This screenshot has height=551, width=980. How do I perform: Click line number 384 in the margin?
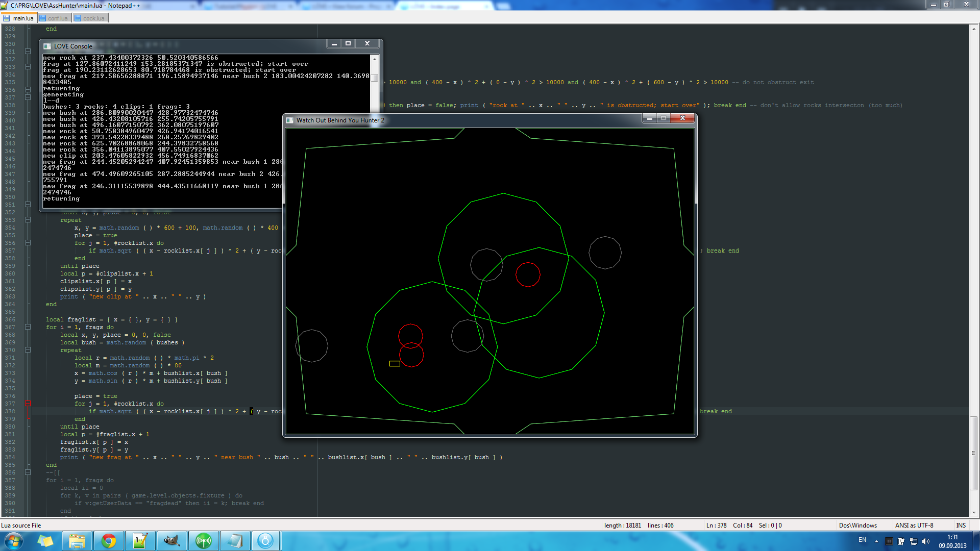click(x=10, y=457)
